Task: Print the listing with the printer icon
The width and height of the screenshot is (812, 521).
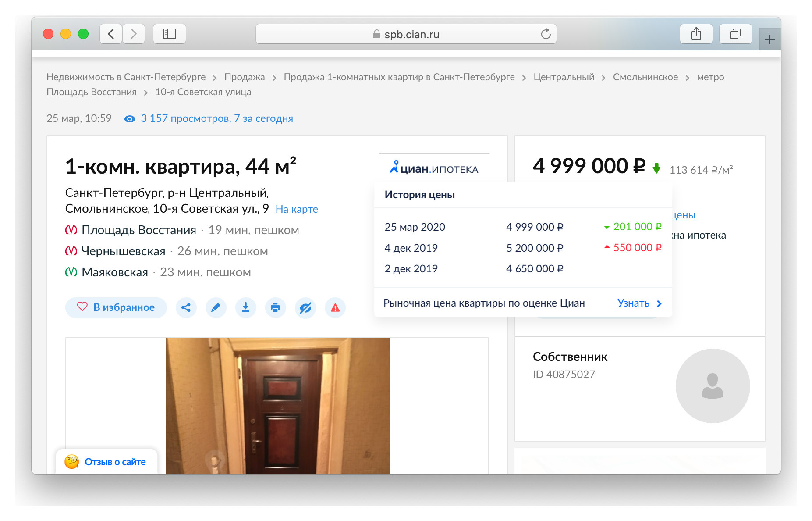Action: click(x=276, y=307)
